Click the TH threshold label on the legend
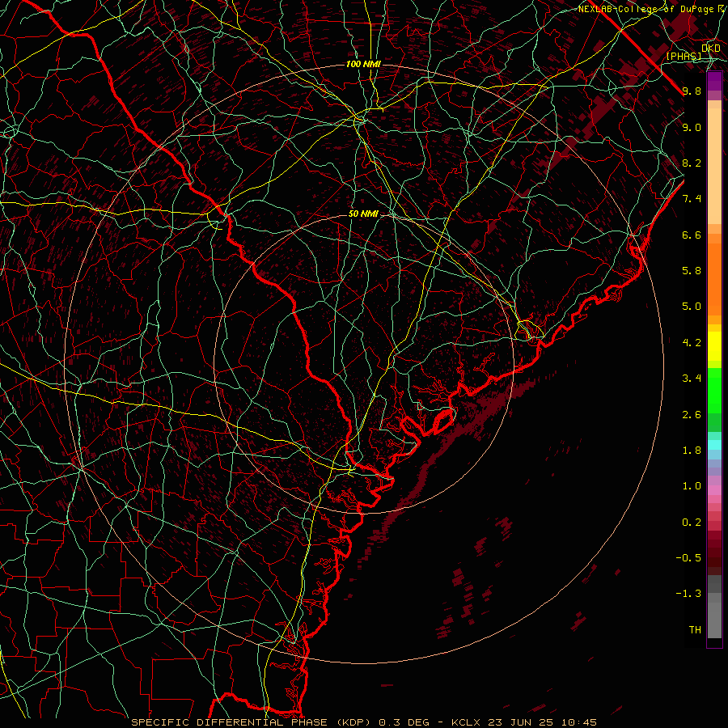Screen dimensions: 728x728 pyautogui.click(x=695, y=630)
